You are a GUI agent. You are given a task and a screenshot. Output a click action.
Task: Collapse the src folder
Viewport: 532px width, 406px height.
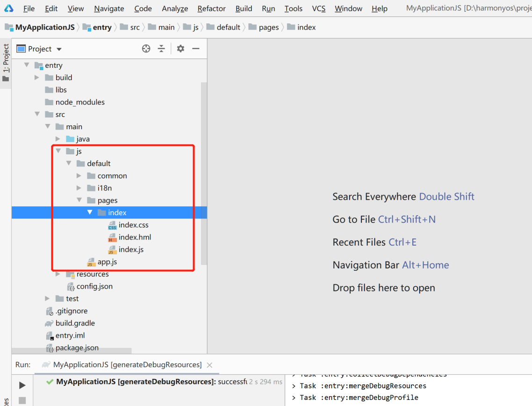37,114
